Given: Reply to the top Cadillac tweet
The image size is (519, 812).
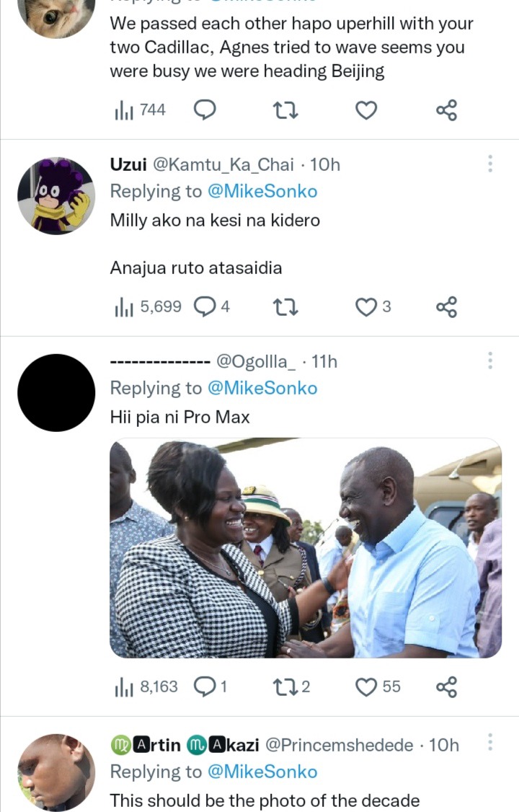Looking at the screenshot, I should 205,110.
